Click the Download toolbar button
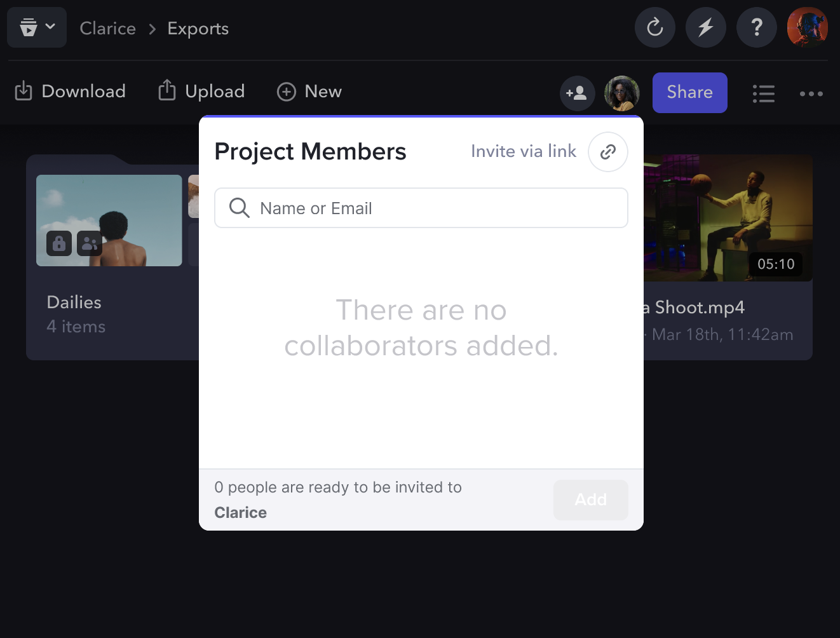The width and height of the screenshot is (840, 638). click(71, 92)
